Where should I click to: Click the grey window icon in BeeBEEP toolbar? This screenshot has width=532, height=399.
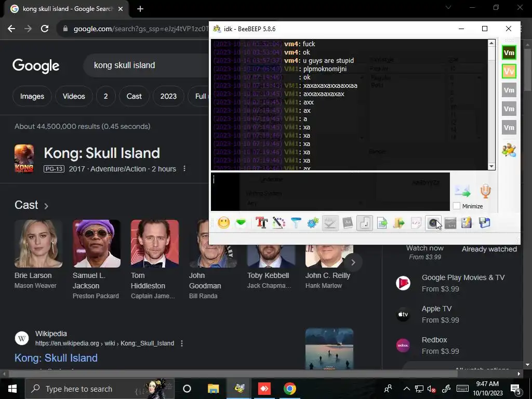pos(450,223)
